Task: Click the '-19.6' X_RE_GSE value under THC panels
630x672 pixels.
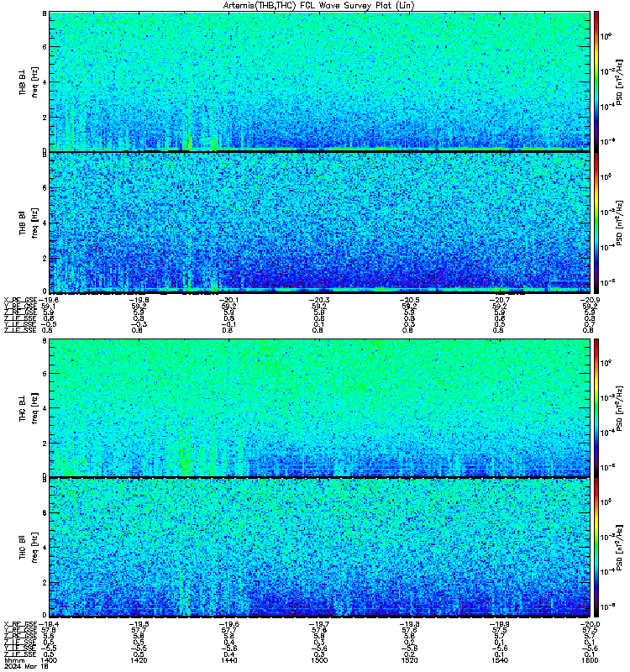Action: pos(227,624)
